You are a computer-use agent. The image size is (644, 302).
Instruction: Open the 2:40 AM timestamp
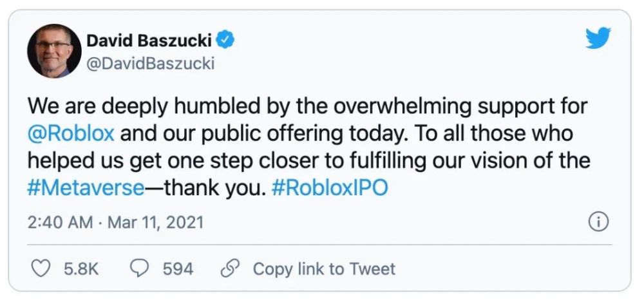click(55, 223)
